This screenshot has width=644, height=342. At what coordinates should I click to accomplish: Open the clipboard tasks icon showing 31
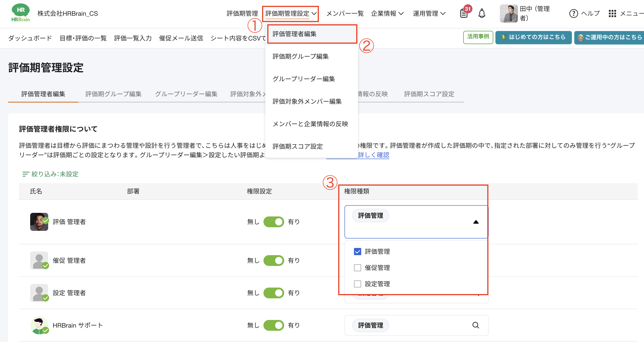[x=464, y=13]
